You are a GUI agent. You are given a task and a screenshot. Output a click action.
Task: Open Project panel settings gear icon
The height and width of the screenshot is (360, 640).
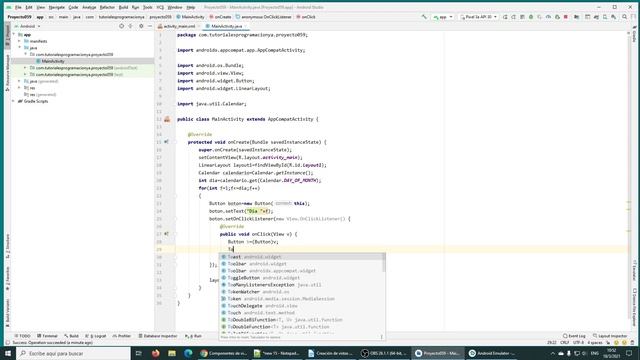[x=141, y=26]
